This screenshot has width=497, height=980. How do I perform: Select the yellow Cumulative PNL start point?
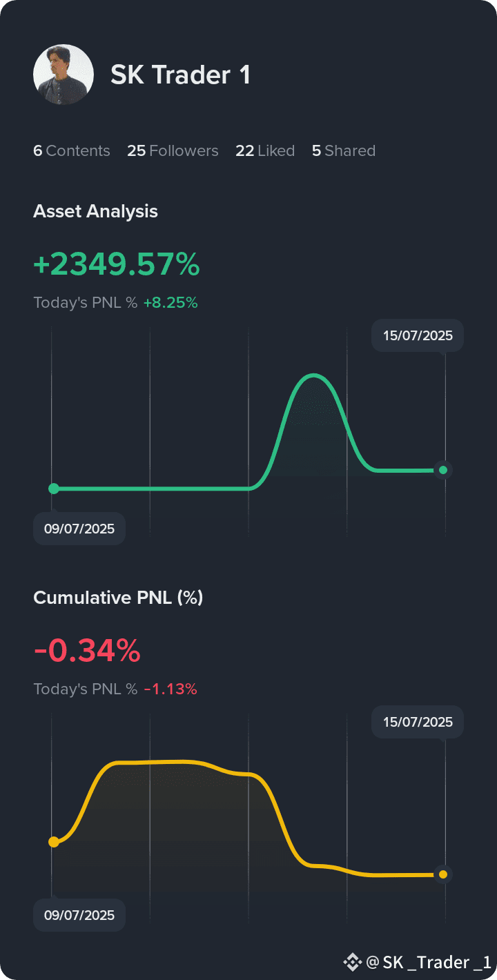pos(54,842)
